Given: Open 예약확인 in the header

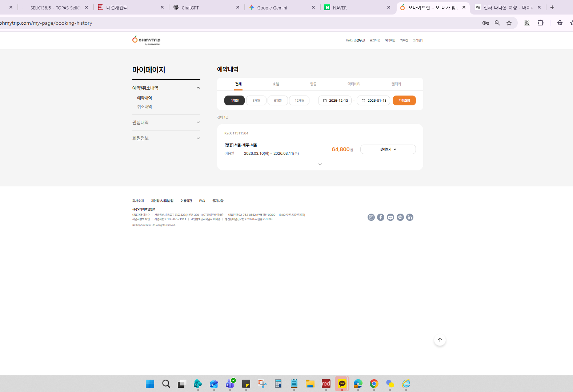Looking at the screenshot, I should tap(390, 40).
